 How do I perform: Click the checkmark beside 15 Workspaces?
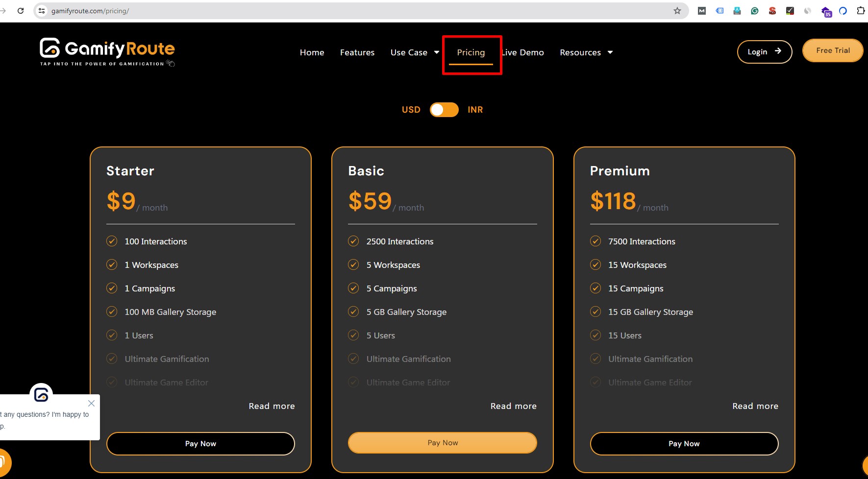pos(595,264)
